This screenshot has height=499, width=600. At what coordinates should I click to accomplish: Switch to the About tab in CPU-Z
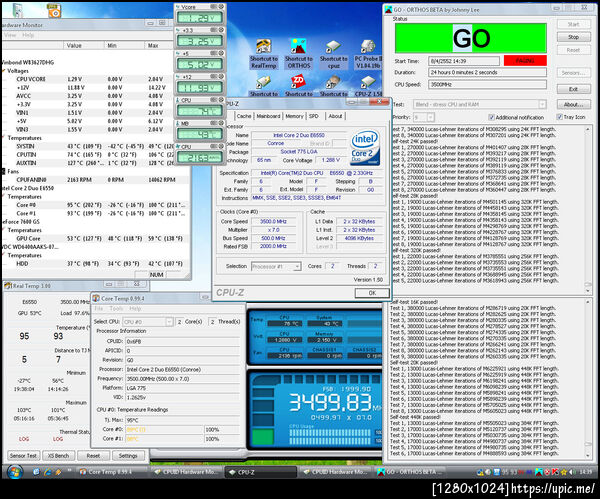click(335, 116)
